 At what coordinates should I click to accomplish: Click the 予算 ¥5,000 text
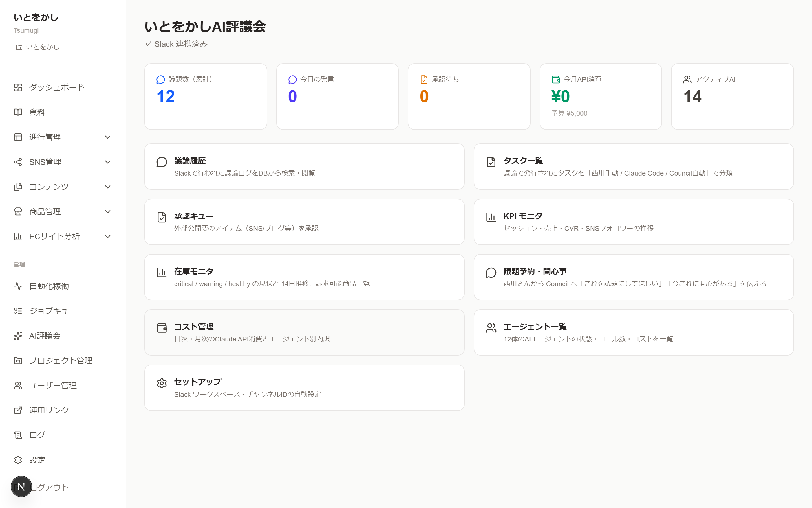(x=570, y=113)
